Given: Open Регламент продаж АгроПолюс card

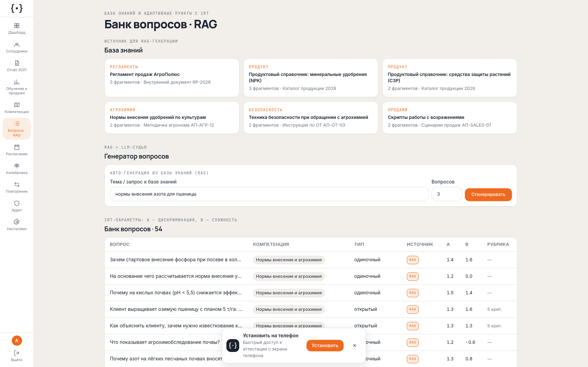Looking at the screenshot, I should pos(172,78).
